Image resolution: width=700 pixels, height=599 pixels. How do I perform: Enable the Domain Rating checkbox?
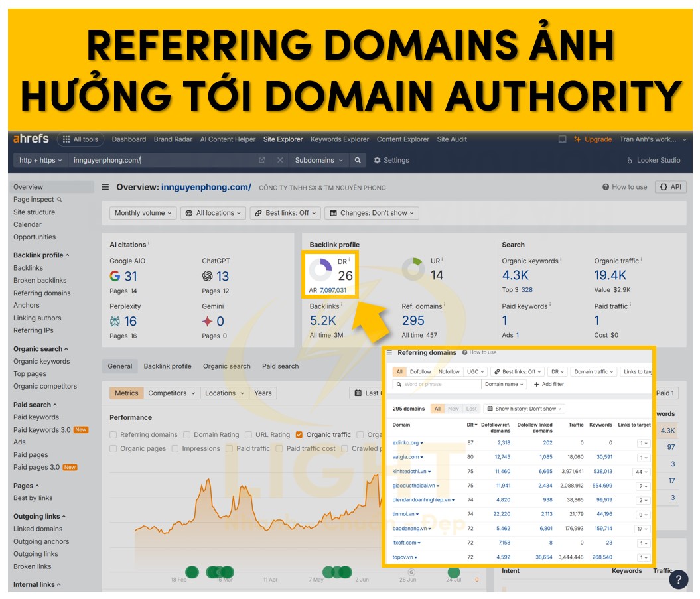click(x=187, y=434)
